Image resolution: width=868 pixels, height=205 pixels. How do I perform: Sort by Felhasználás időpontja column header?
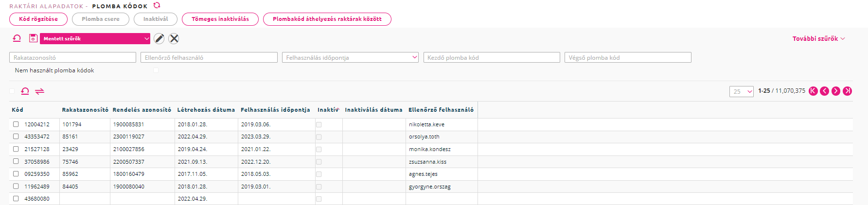click(275, 110)
